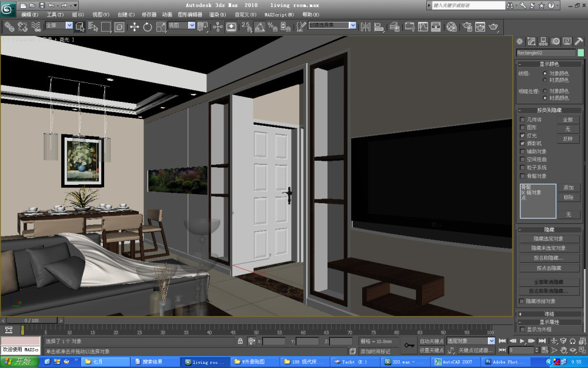Click the Save File icon in title bar
This screenshot has height=368, width=588.
click(x=42, y=5)
